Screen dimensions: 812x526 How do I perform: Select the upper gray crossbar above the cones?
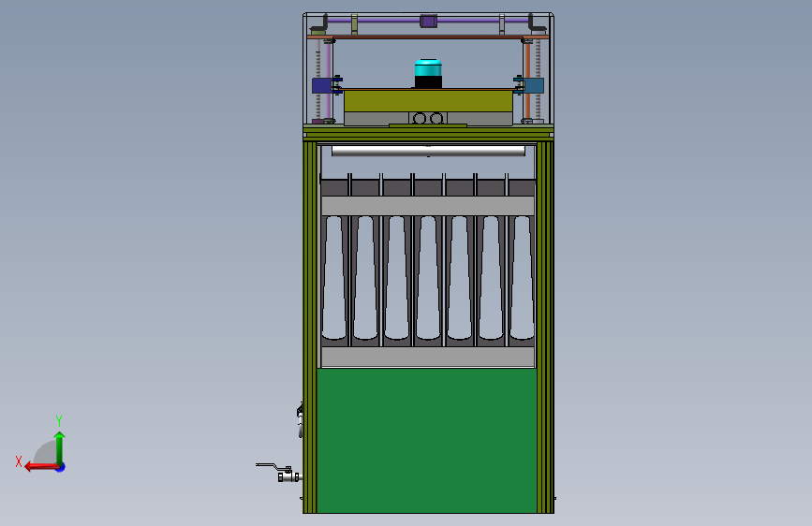click(x=428, y=206)
